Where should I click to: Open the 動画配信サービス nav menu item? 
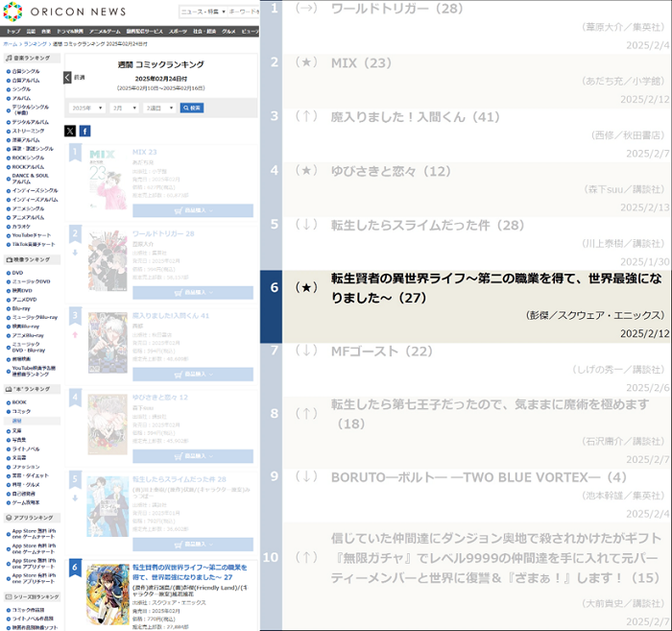pyautogui.click(x=144, y=32)
